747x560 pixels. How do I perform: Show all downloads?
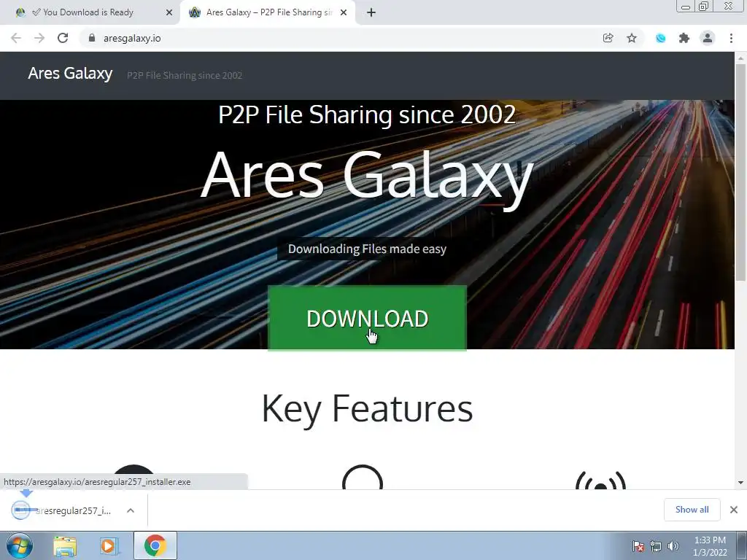click(x=692, y=510)
